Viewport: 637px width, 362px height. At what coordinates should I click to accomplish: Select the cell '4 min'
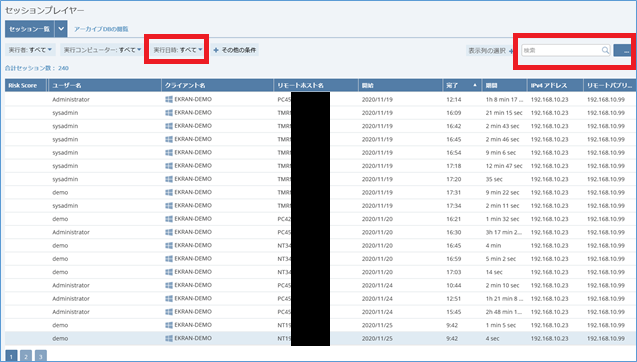coord(493,245)
